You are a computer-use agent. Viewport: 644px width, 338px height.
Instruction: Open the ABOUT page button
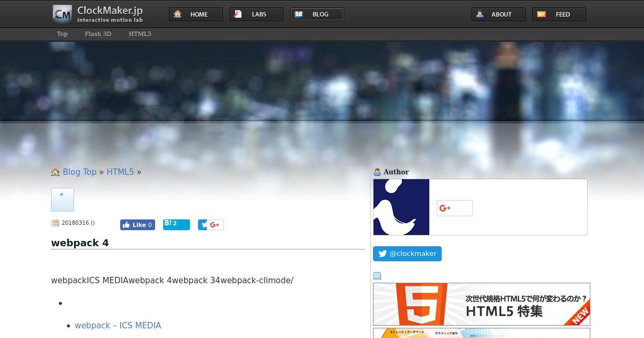pos(499,14)
